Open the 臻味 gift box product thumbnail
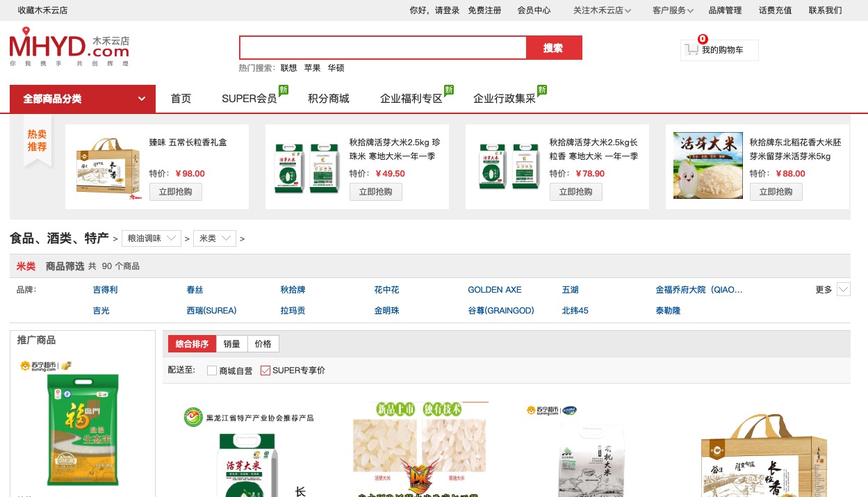The width and height of the screenshot is (868, 497). pos(108,167)
